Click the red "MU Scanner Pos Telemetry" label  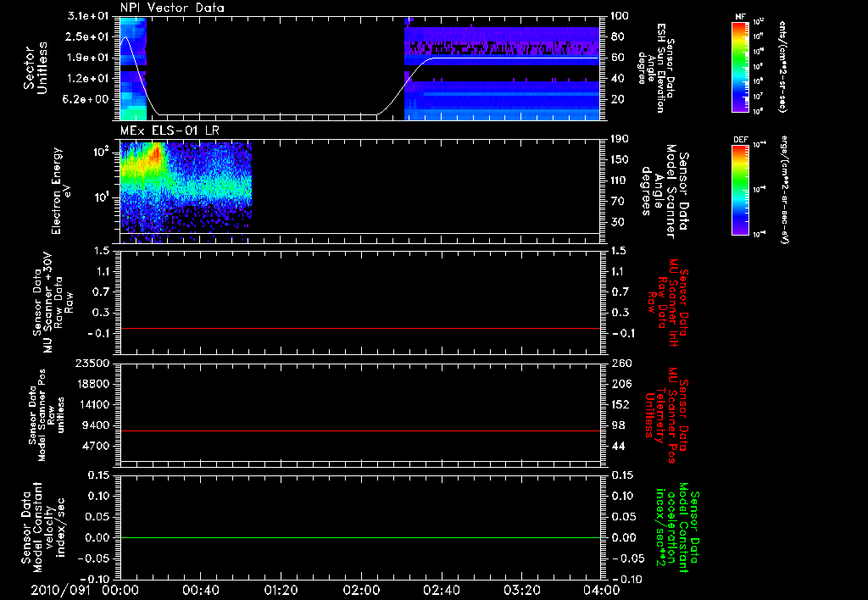click(x=666, y=416)
